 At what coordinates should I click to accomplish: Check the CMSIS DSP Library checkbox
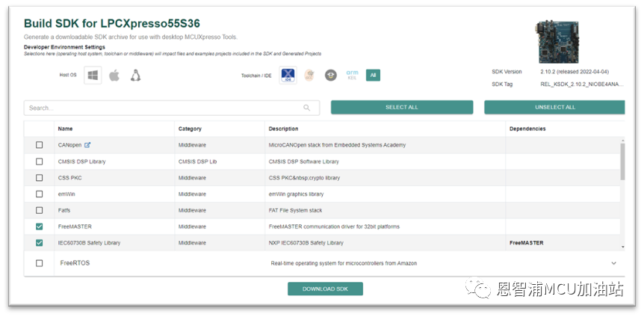tap(39, 161)
